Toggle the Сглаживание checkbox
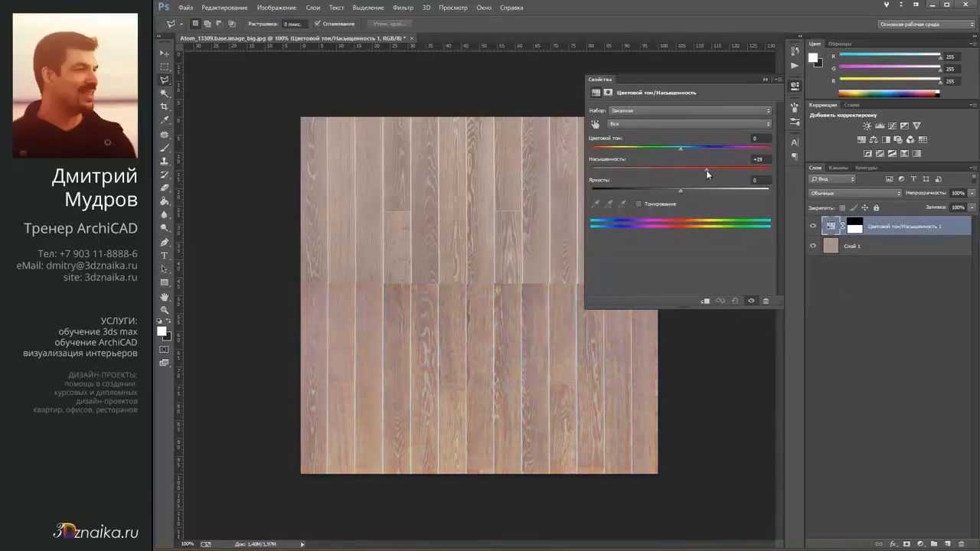Viewport: 980px width, 551px height. click(x=317, y=24)
